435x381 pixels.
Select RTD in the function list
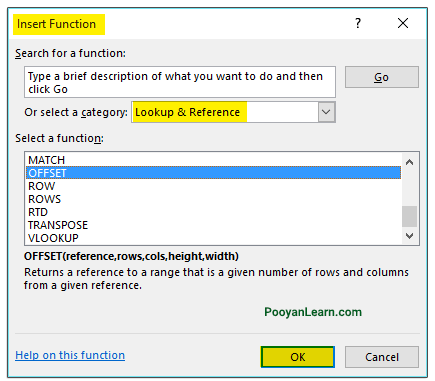(213, 212)
